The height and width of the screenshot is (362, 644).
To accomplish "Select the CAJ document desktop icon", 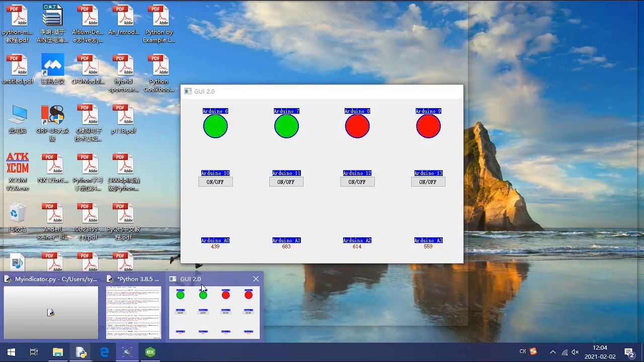I will coord(52,24).
